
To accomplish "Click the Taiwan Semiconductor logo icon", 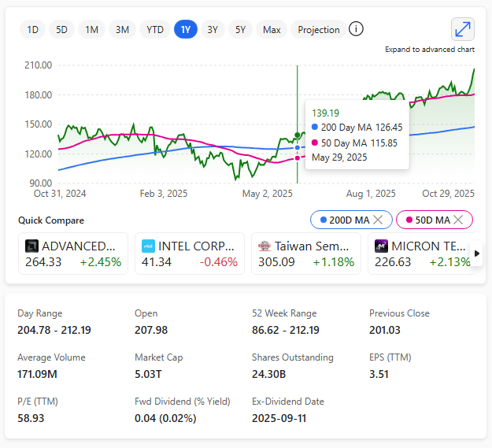I will coord(264,246).
